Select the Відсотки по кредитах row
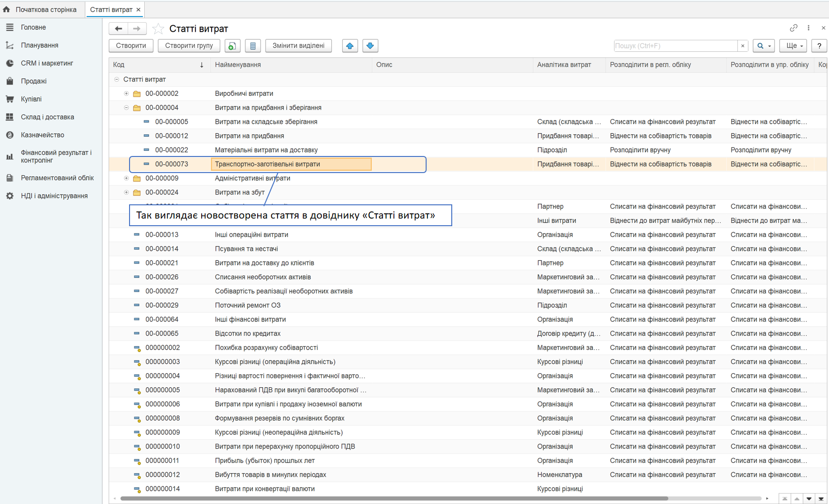 click(468, 334)
